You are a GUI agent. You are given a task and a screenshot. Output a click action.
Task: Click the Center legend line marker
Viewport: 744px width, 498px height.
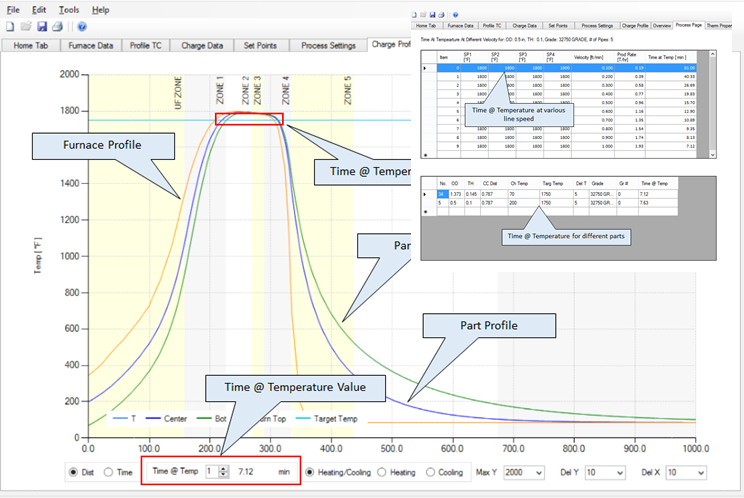153,419
